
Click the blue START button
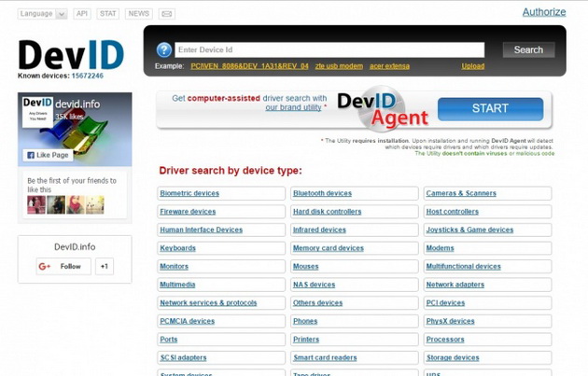click(x=490, y=109)
